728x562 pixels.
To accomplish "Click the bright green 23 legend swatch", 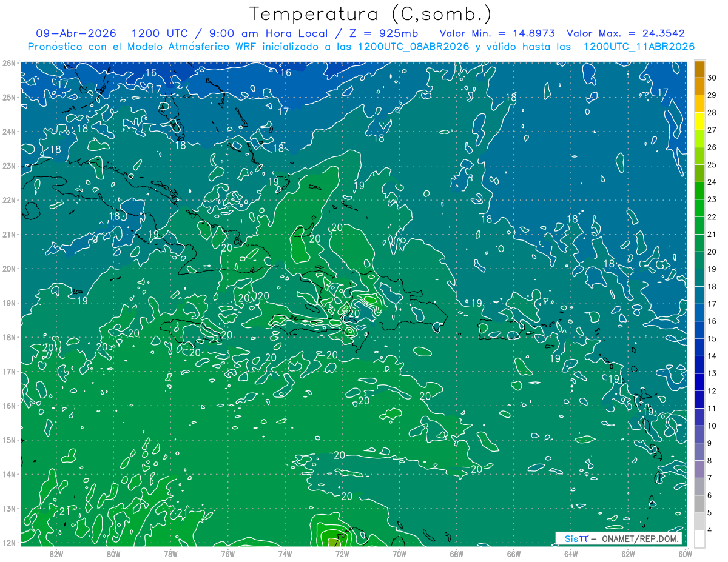I will coord(699,191).
